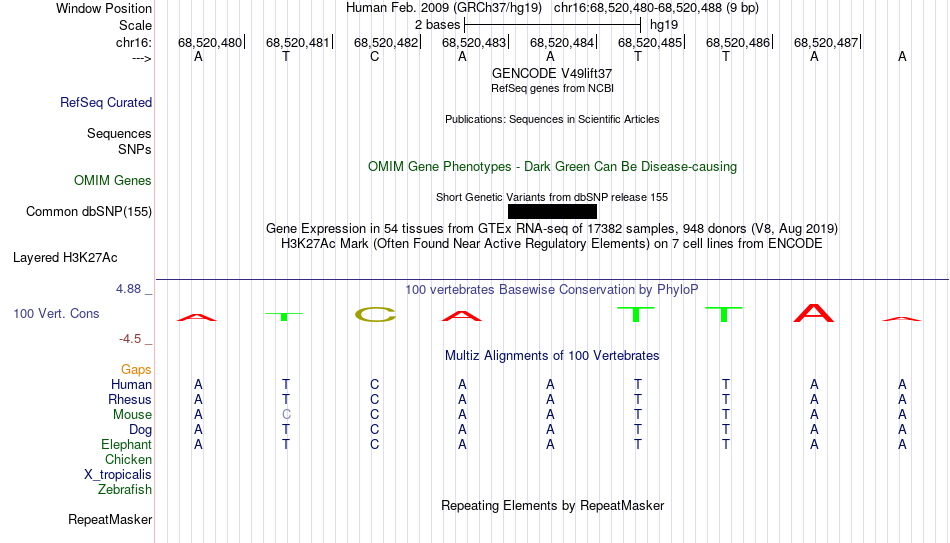This screenshot has width=950, height=543.
Task: Click RefSeq genes from NCBI title
Action: [552, 88]
